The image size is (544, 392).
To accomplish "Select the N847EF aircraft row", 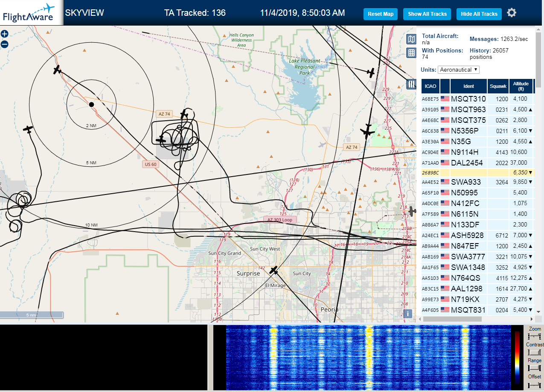I will tap(477, 246).
